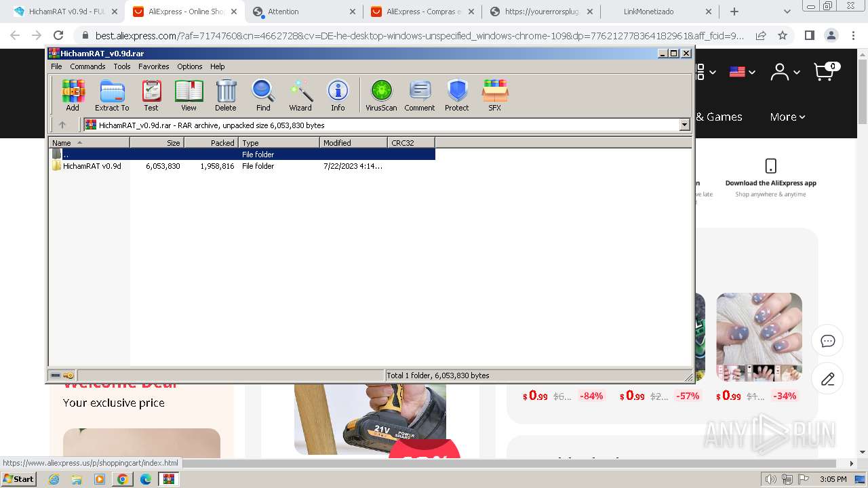Click the Chrome forward arrow
868x488 pixels.
pyautogui.click(x=37, y=35)
